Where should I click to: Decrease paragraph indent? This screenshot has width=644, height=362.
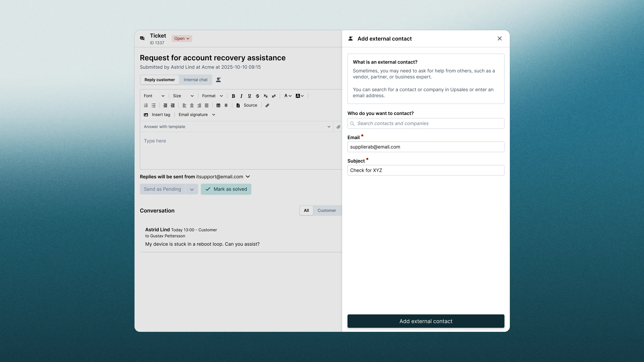point(165,105)
